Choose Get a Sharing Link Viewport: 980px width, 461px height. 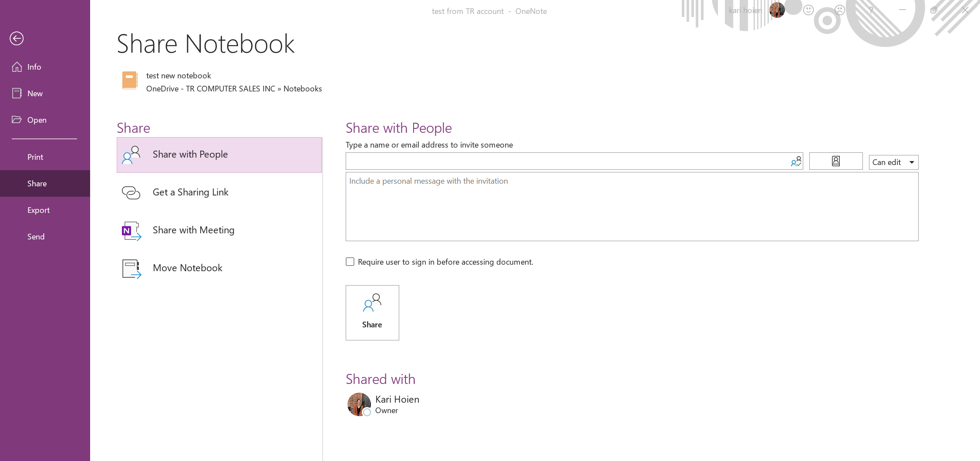tap(219, 192)
